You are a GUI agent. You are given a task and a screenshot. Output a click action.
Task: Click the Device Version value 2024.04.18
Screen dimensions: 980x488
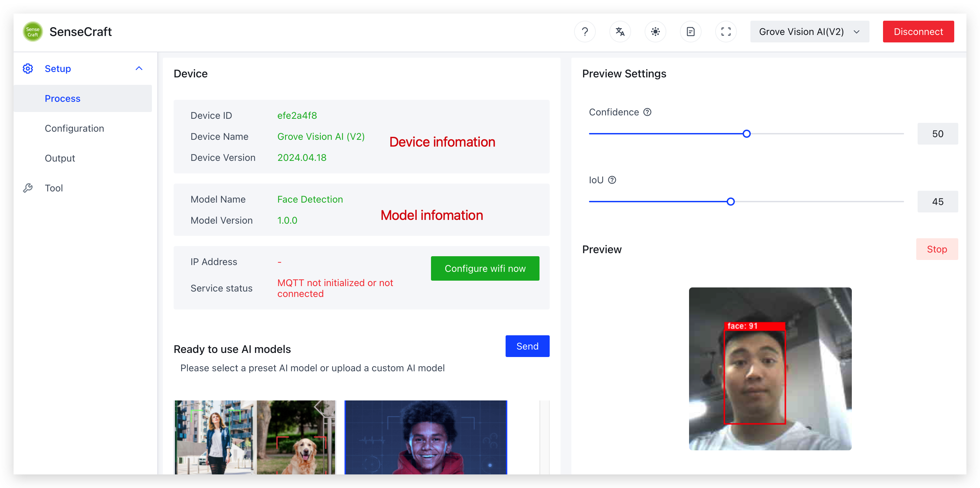[302, 157]
